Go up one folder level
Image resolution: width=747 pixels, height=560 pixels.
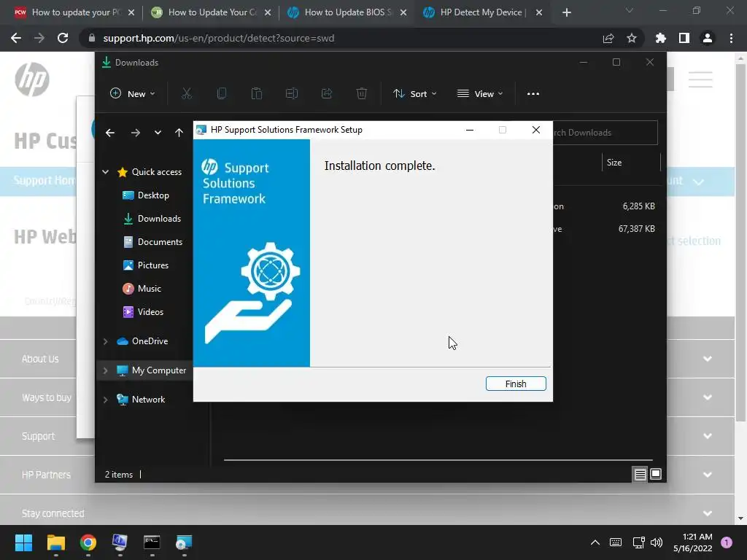pyautogui.click(x=179, y=133)
